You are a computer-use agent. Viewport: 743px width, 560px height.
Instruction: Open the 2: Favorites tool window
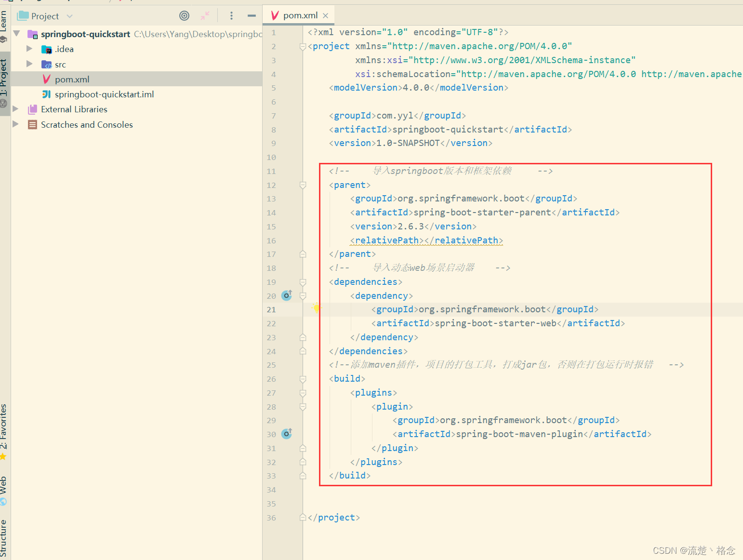4,431
